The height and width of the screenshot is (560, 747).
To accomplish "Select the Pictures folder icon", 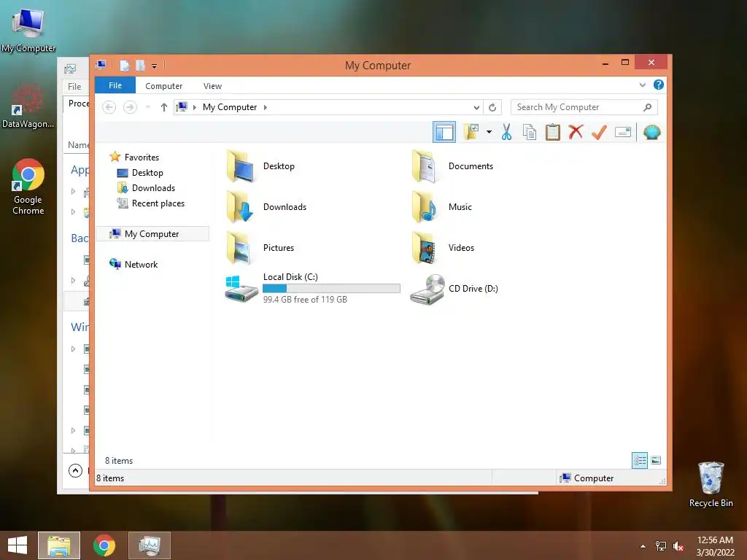I will 239,248.
